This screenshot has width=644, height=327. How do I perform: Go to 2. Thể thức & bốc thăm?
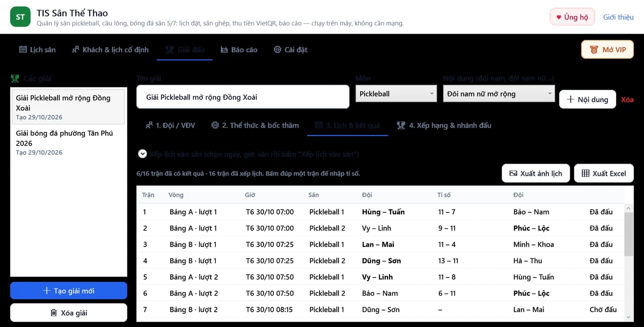click(255, 125)
